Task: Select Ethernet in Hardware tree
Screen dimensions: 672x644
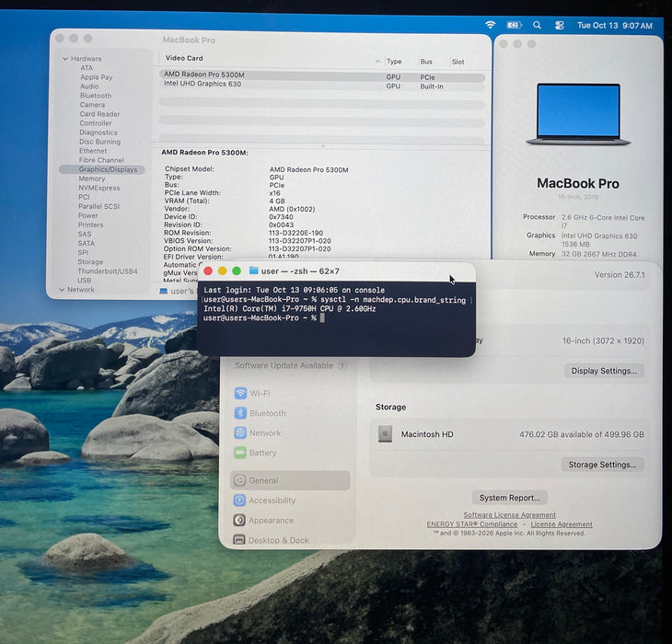Action: 93,151
